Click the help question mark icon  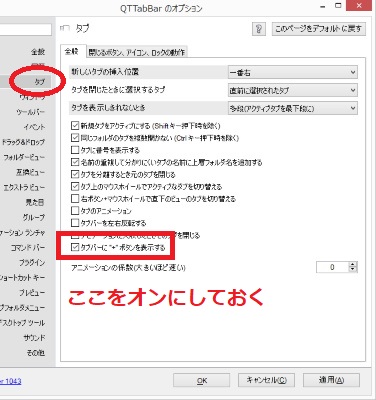259,29
